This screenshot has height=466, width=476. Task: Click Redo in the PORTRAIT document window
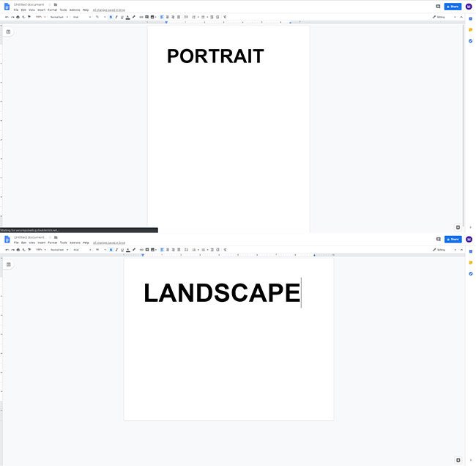pos(12,17)
